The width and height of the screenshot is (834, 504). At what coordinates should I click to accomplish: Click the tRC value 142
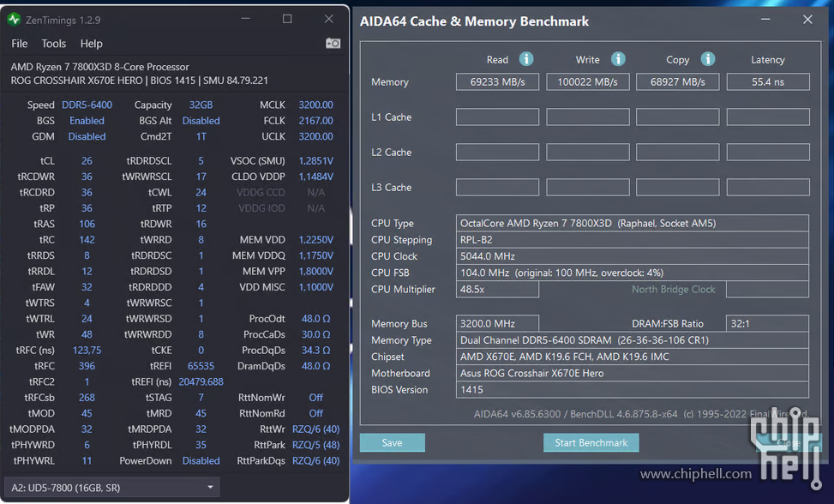pos(87,240)
